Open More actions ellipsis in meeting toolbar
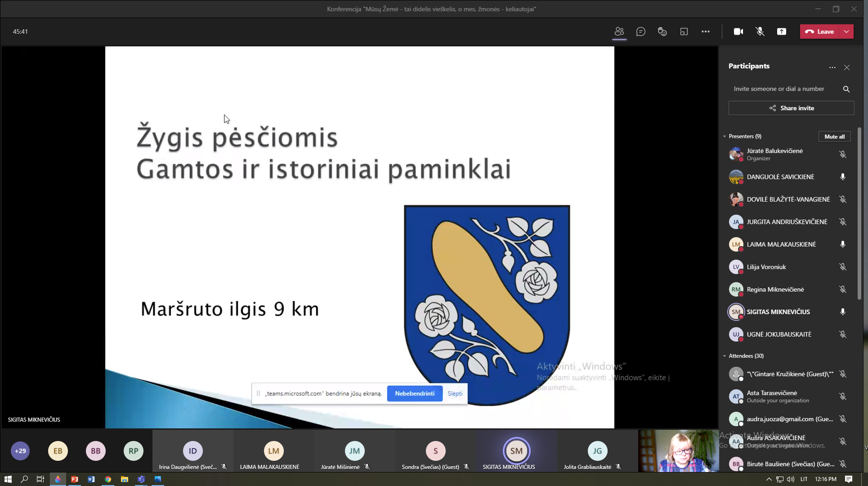The height and width of the screenshot is (486, 868). click(x=706, y=31)
